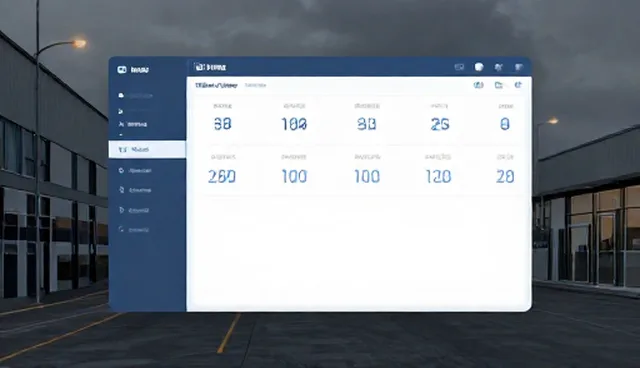
Task: Click the stat card showing 260
Action: pyautogui.click(x=222, y=169)
